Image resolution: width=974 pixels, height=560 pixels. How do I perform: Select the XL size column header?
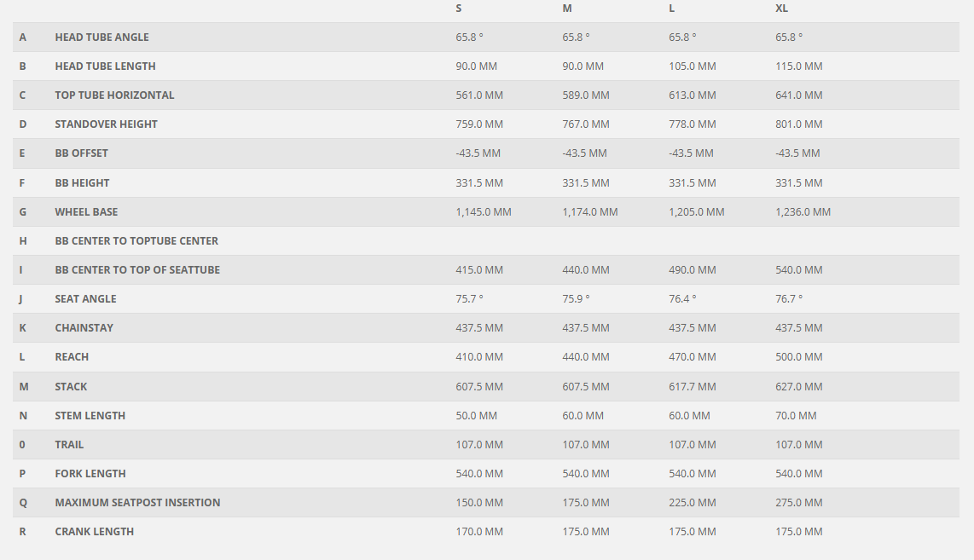(781, 9)
